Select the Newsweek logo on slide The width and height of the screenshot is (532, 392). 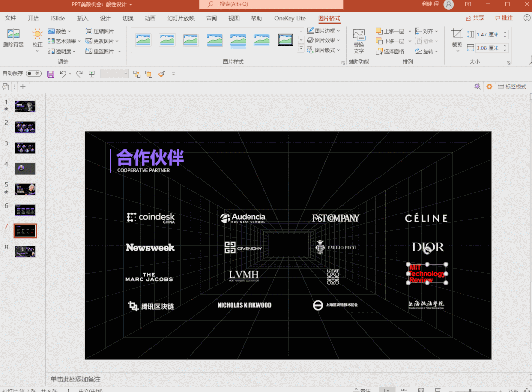[x=150, y=248]
